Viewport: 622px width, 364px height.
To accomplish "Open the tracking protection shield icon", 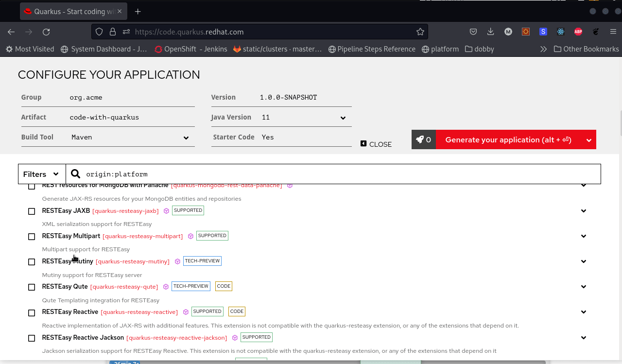I will (99, 32).
